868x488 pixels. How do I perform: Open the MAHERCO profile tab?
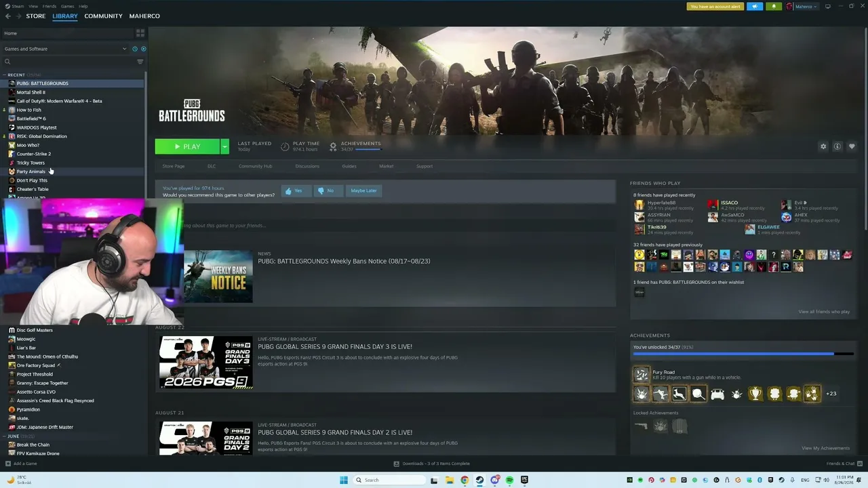(144, 16)
